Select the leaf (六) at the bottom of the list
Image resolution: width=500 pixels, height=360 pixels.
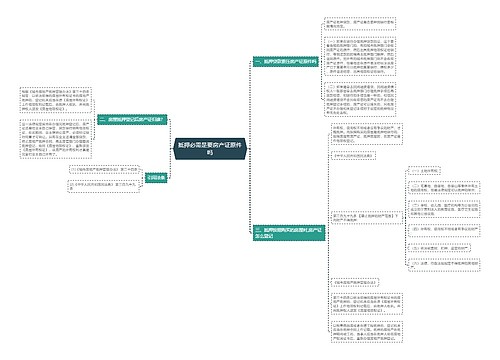(444, 265)
